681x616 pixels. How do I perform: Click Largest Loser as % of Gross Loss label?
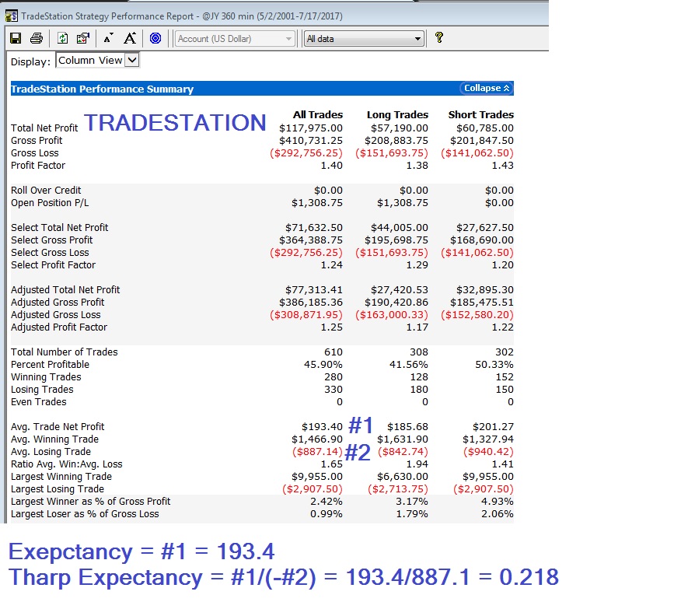click(85, 514)
